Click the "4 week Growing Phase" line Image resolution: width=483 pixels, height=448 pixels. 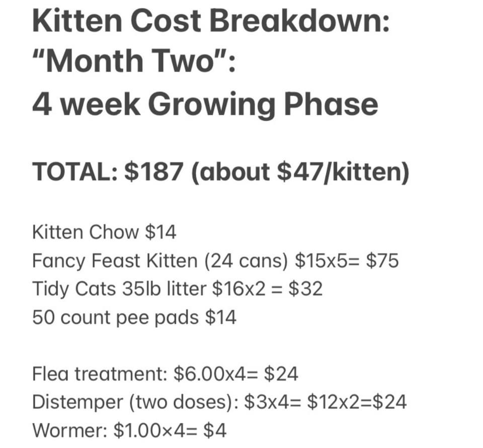pyautogui.click(x=205, y=103)
